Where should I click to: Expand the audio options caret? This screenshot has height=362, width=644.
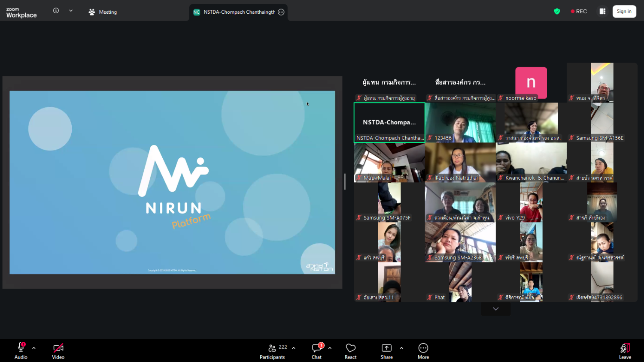[34, 348]
